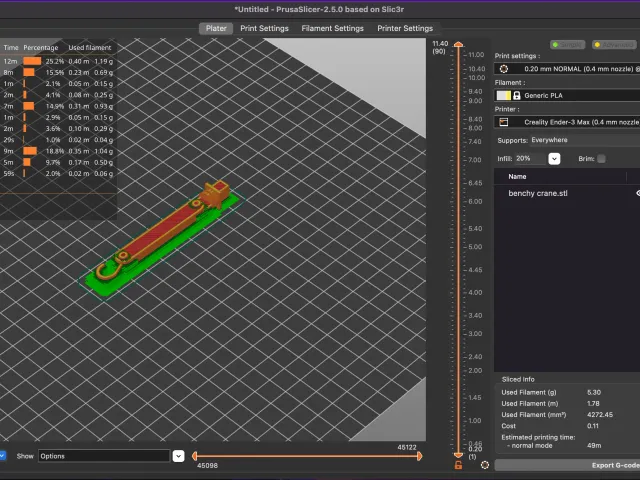Viewport: 640px width, 480px height.
Task: Click the Show Options combo box
Action: point(104,456)
